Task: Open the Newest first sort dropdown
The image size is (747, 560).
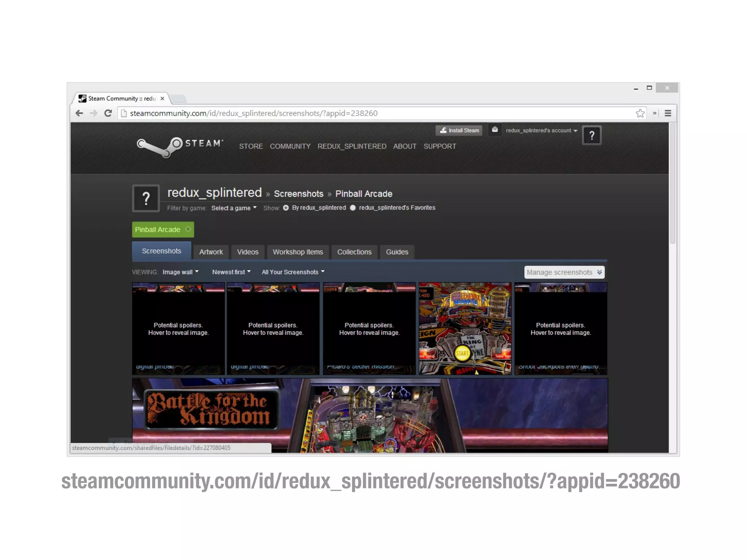Action: click(231, 272)
